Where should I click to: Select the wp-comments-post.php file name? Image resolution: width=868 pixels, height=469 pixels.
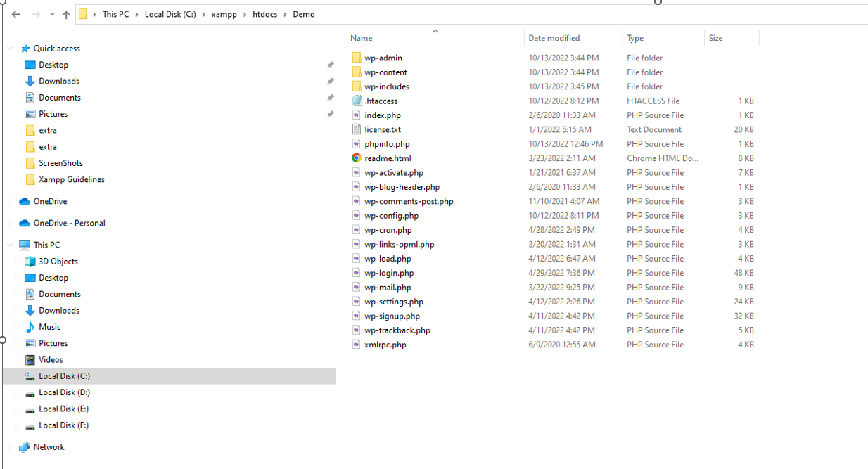(409, 201)
